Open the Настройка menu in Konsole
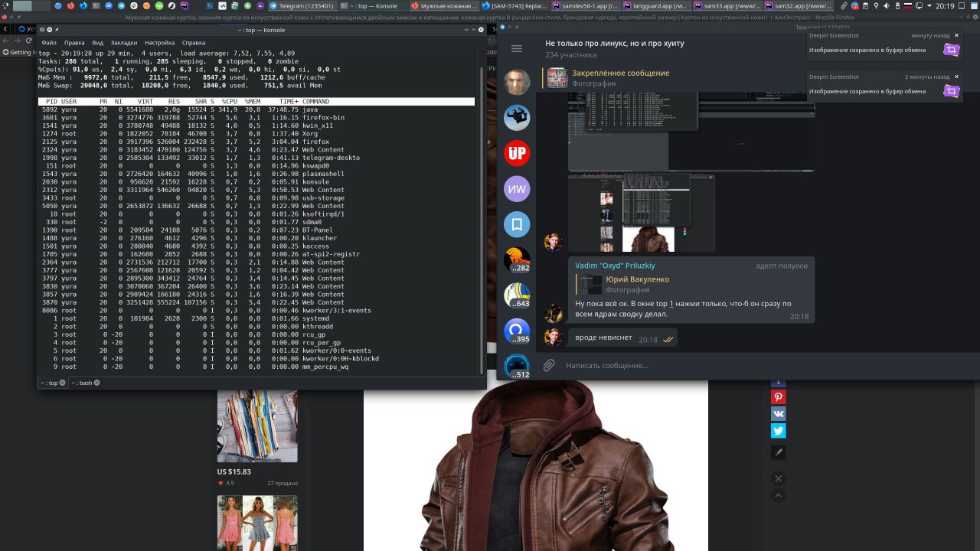 click(160, 43)
